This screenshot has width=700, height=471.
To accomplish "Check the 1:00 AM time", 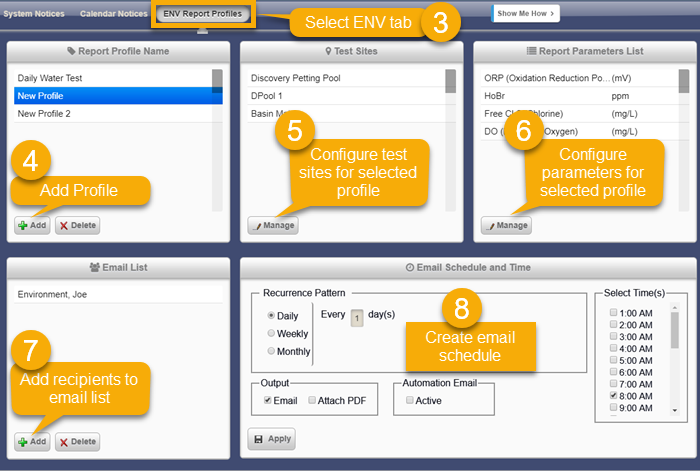I will [x=613, y=313].
